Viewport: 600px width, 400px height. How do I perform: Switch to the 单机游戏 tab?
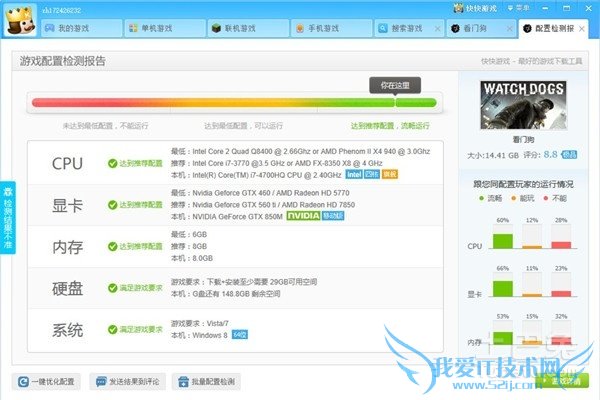(165, 28)
